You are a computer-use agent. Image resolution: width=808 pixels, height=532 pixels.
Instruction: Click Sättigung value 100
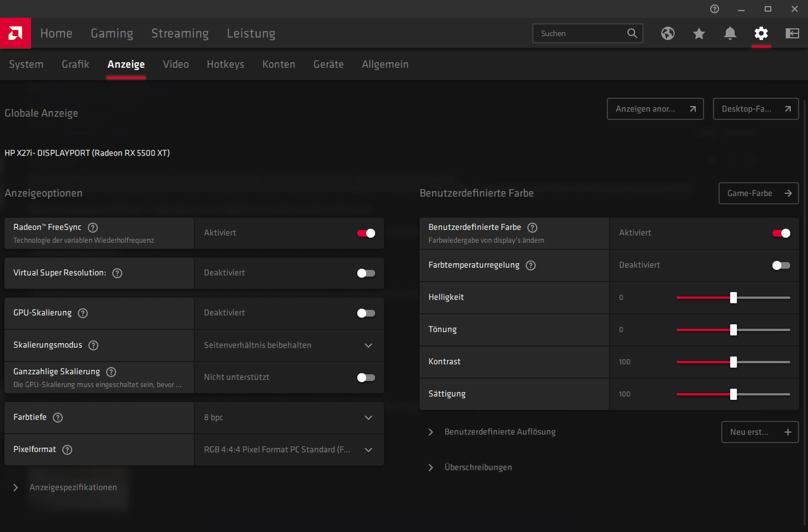click(x=625, y=394)
